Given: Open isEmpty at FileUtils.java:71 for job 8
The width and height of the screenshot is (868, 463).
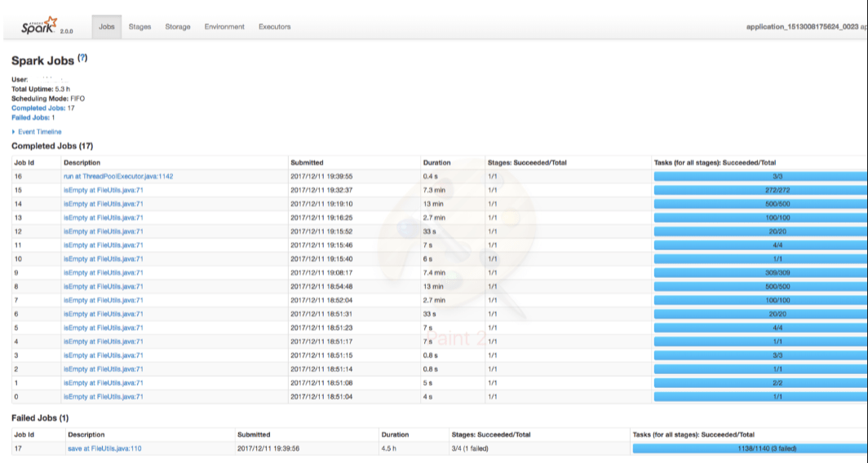Looking at the screenshot, I should [x=104, y=287].
